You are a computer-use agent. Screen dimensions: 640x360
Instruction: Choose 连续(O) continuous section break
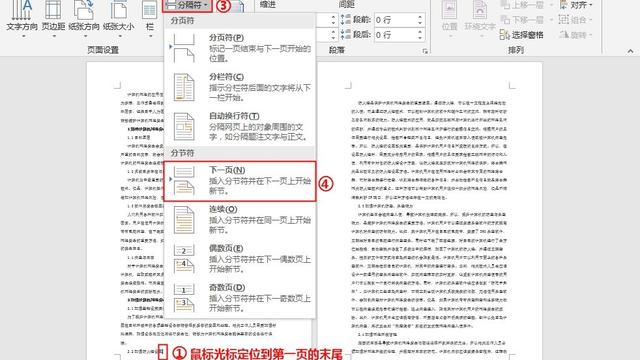point(240,220)
